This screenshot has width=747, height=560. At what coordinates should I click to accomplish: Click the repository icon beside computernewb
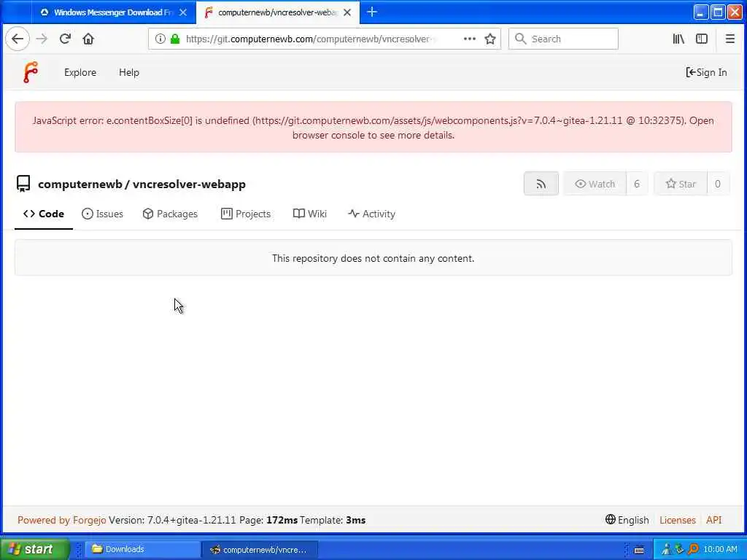click(23, 184)
